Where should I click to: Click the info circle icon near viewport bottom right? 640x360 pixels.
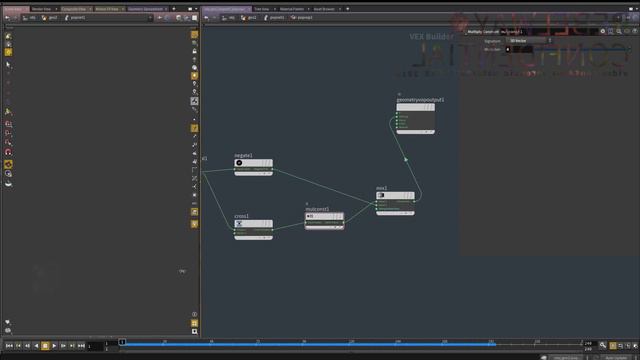click(x=195, y=314)
